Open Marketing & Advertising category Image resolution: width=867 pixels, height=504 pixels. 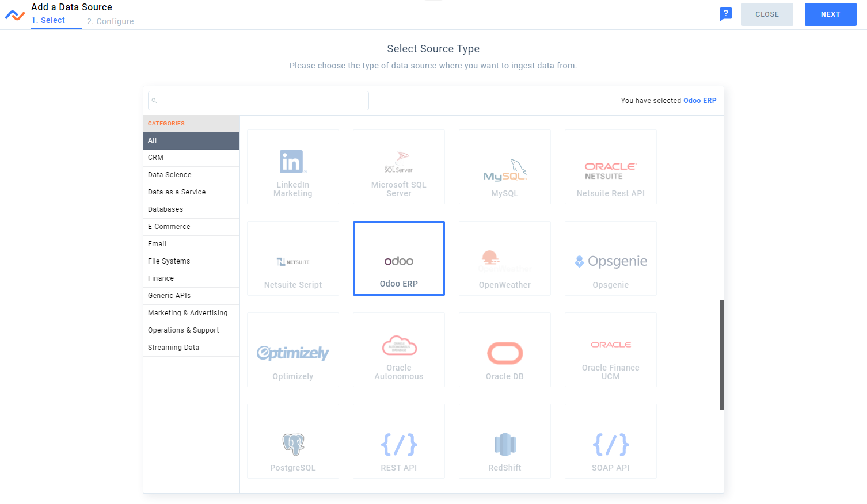tap(191, 313)
